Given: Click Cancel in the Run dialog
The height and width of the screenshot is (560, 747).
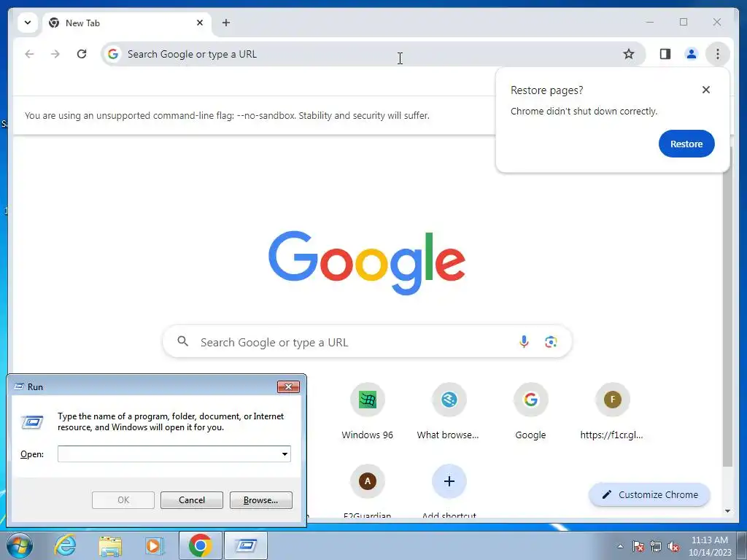Looking at the screenshot, I should (x=192, y=500).
